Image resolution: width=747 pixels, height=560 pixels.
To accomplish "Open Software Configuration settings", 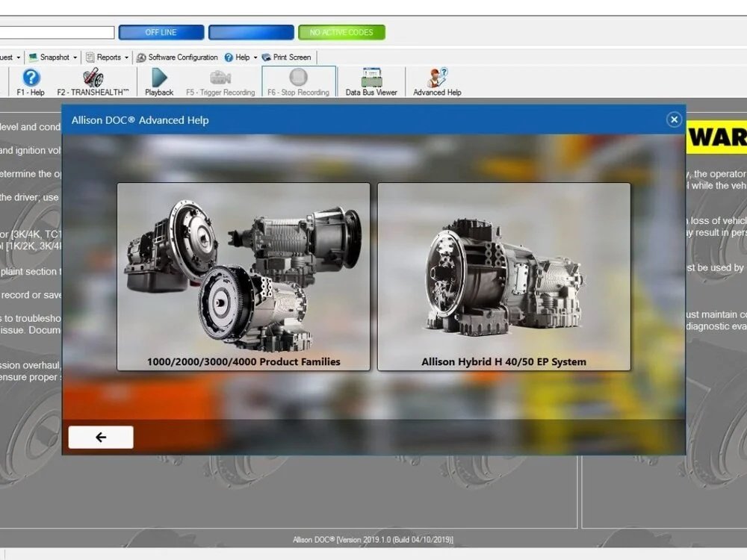I will click(177, 57).
